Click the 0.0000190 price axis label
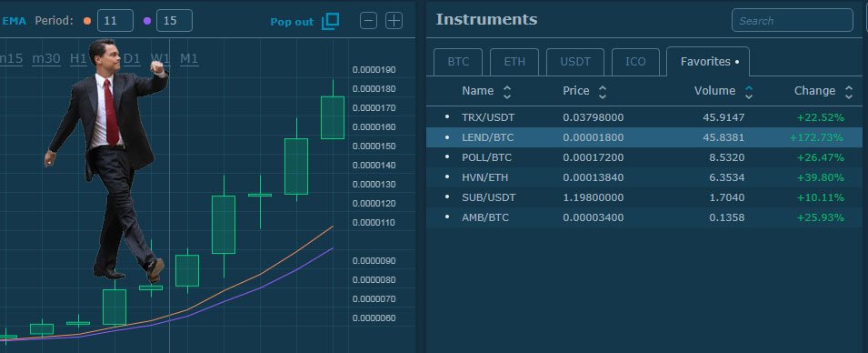The width and height of the screenshot is (868, 353). pyautogui.click(x=374, y=70)
